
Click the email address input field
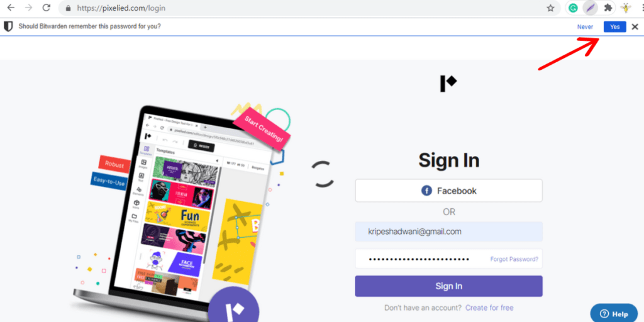pos(448,231)
